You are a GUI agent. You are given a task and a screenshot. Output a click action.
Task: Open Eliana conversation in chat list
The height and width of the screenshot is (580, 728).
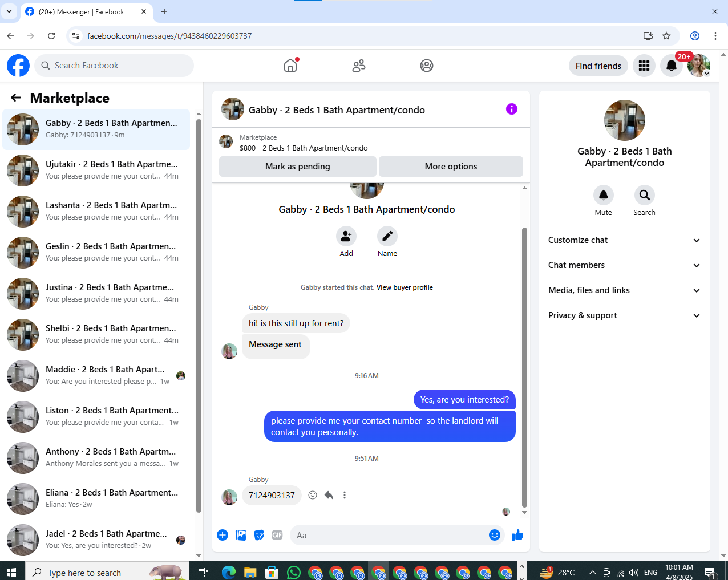(x=96, y=499)
